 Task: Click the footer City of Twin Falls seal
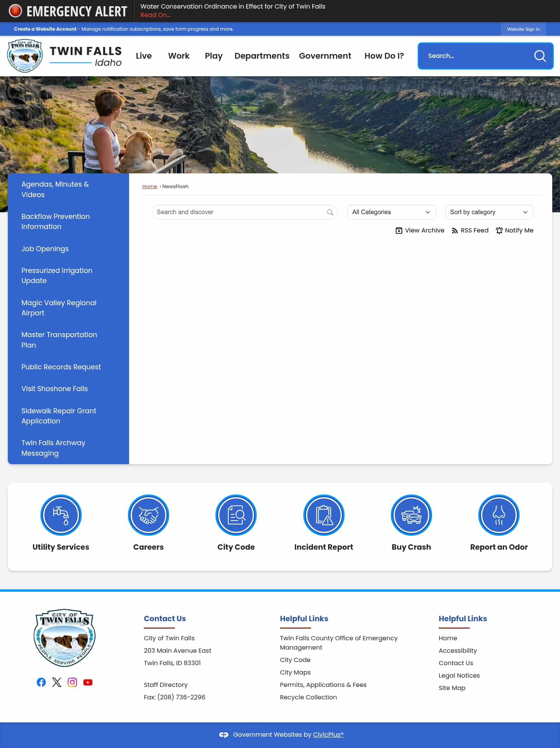click(65, 638)
